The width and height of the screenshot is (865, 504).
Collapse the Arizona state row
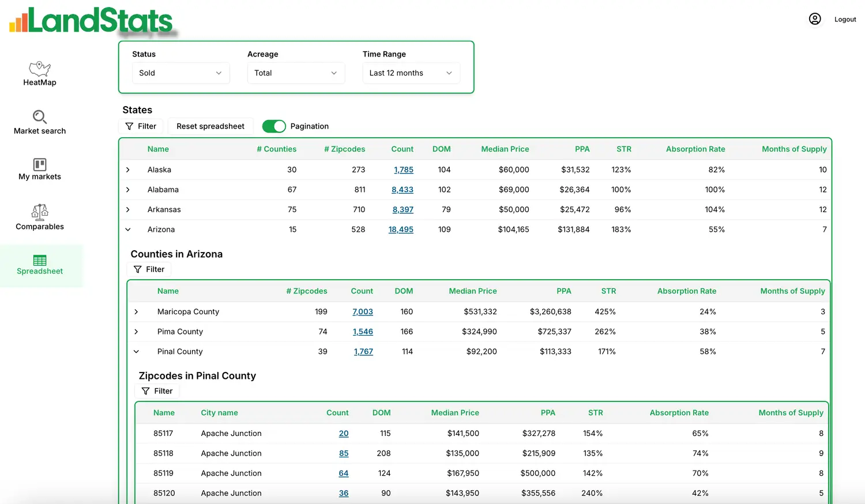[128, 230]
